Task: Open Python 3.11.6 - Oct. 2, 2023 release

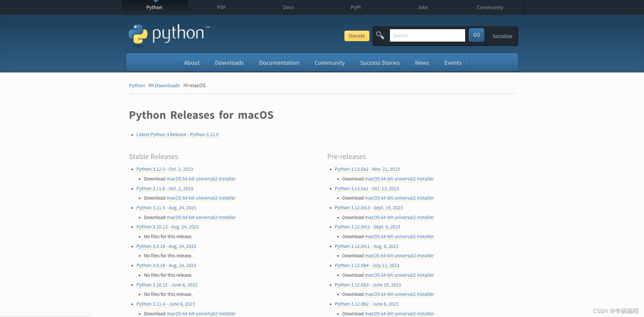Action: coord(165,189)
